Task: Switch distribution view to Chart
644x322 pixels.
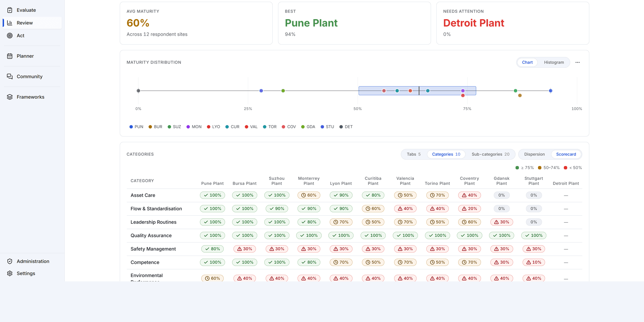Action: 527,62
